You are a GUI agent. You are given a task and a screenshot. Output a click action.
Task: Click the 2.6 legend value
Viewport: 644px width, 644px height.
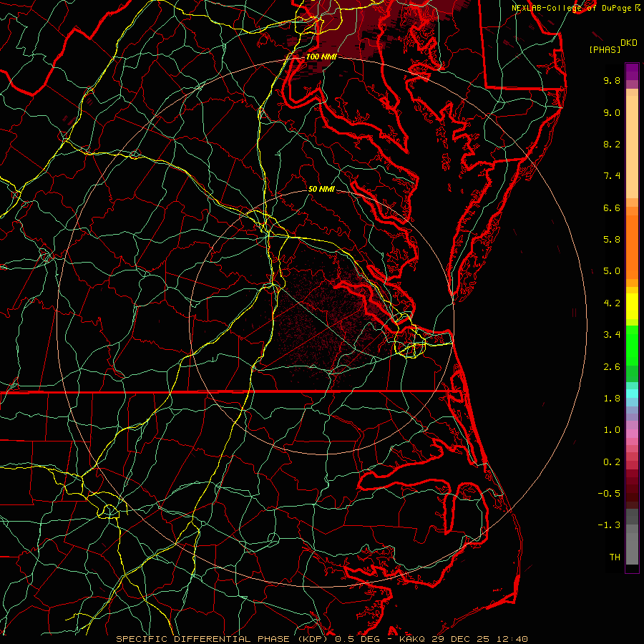(x=612, y=367)
